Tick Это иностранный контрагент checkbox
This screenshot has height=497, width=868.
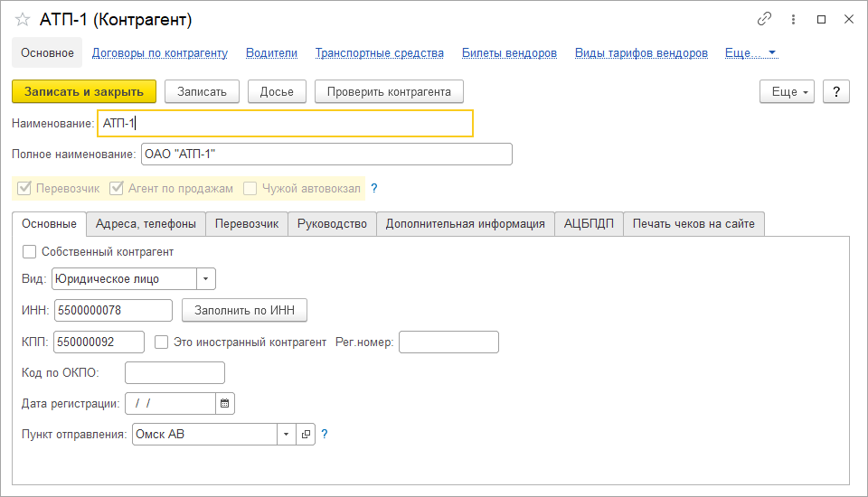coord(162,342)
